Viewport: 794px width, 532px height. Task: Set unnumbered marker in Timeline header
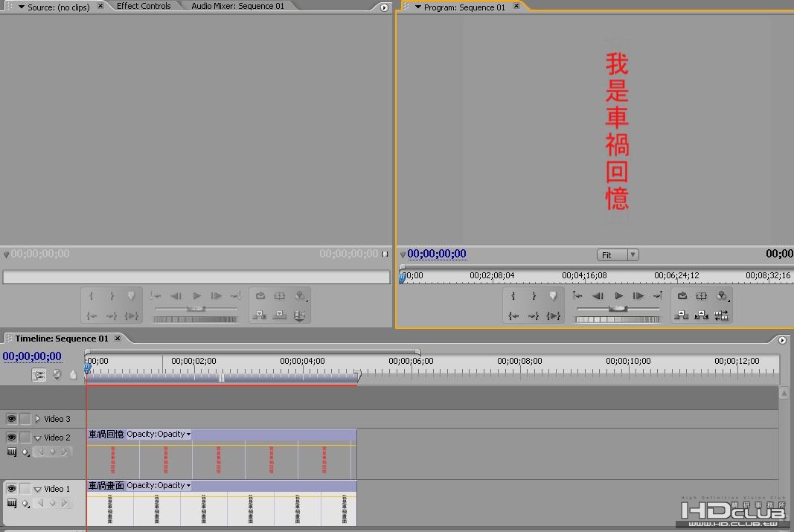[73, 374]
